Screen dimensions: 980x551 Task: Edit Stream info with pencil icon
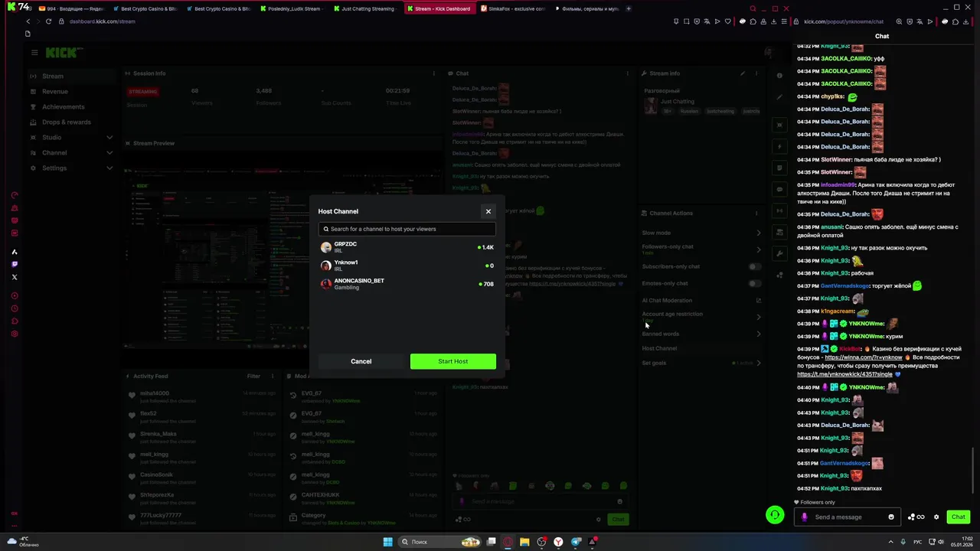pos(742,73)
